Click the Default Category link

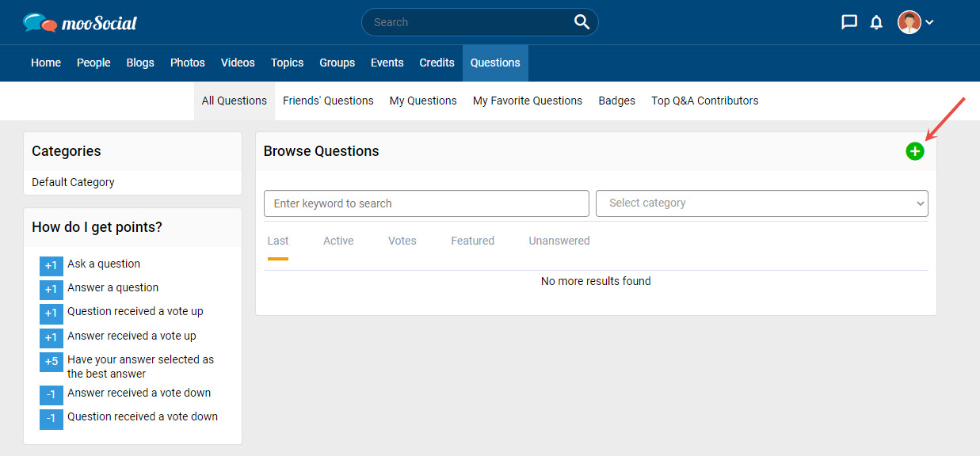pos(73,182)
